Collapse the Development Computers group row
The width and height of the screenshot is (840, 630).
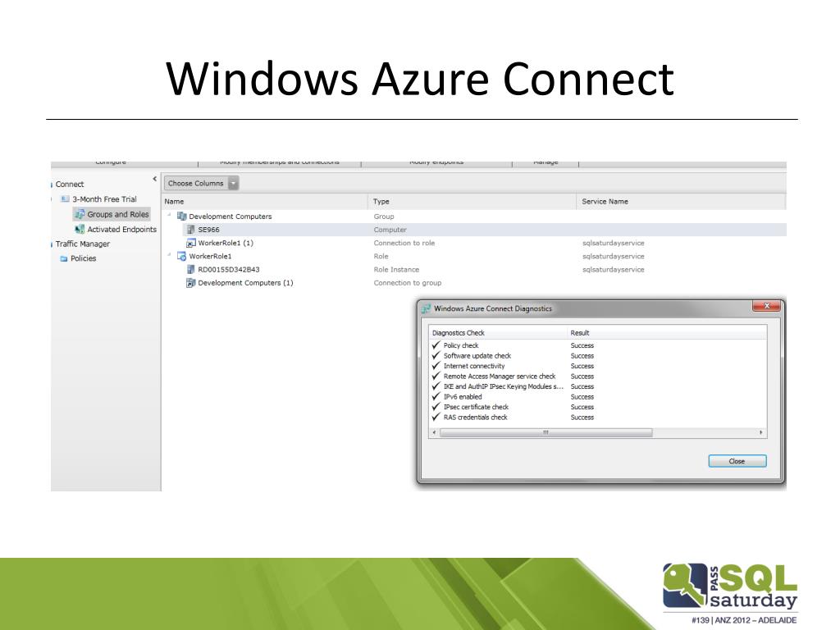pyautogui.click(x=169, y=215)
